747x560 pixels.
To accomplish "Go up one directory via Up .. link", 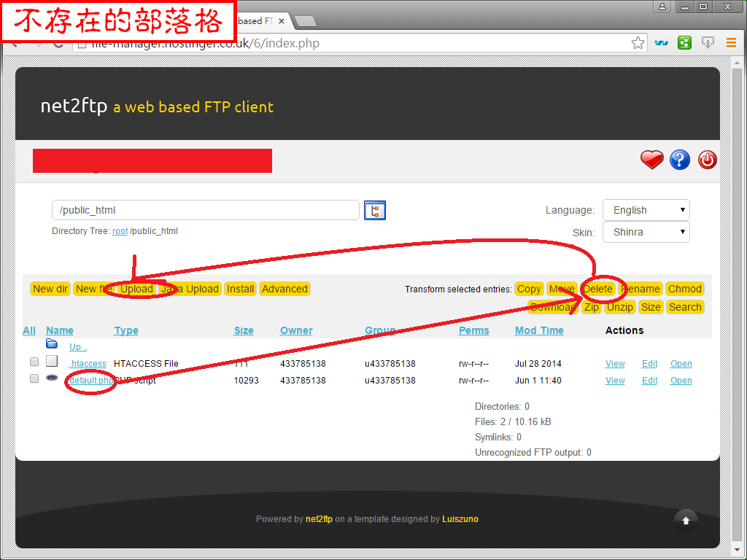I will click(x=78, y=346).
